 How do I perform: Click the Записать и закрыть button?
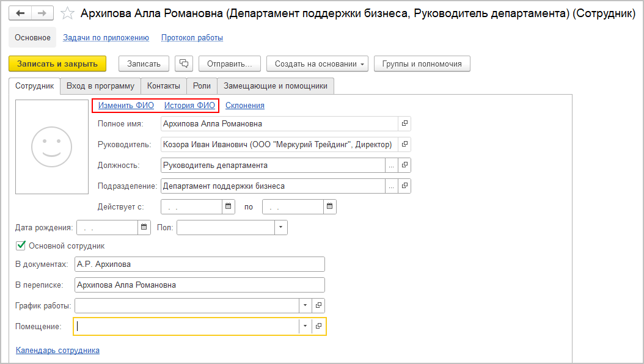click(x=57, y=64)
